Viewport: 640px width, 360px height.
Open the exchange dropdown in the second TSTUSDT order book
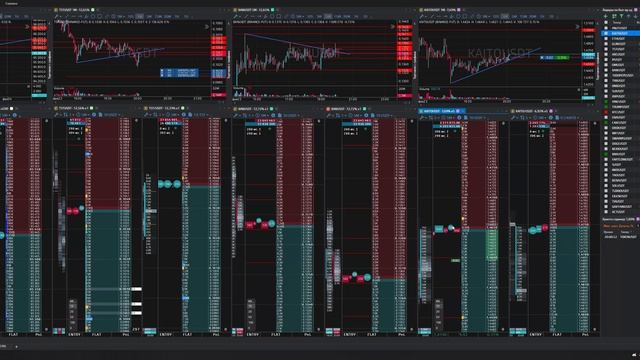tap(201, 115)
